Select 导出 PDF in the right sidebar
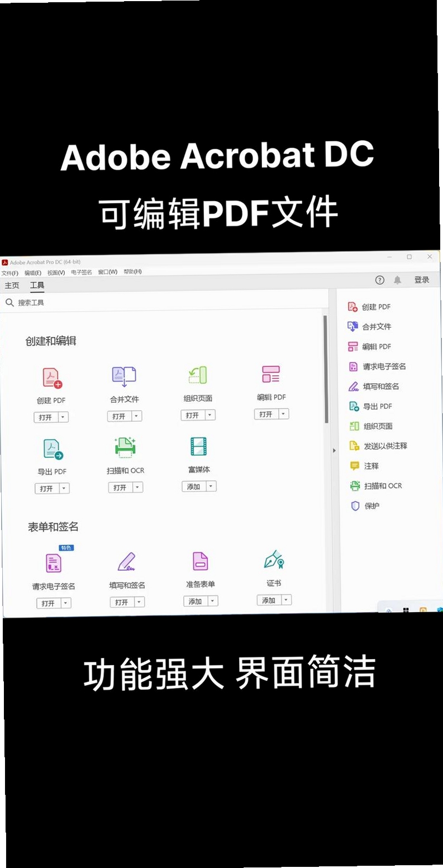443x868 pixels. [370, 406]
